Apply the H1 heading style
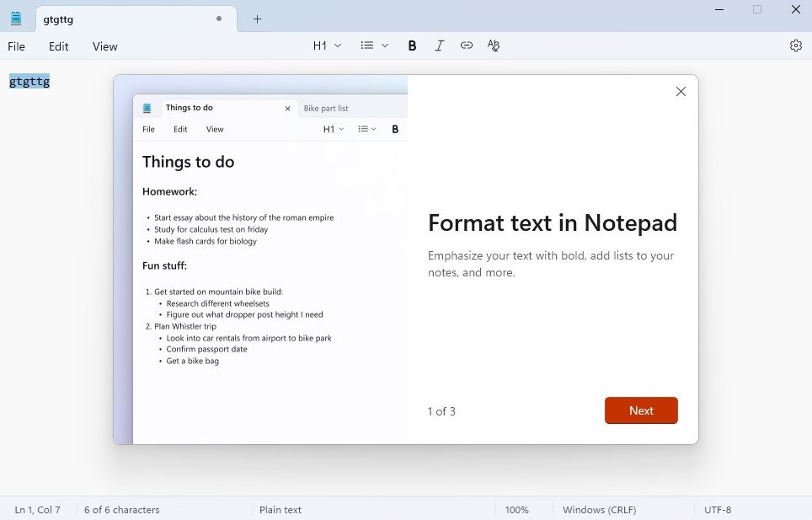 click(320, 46)
